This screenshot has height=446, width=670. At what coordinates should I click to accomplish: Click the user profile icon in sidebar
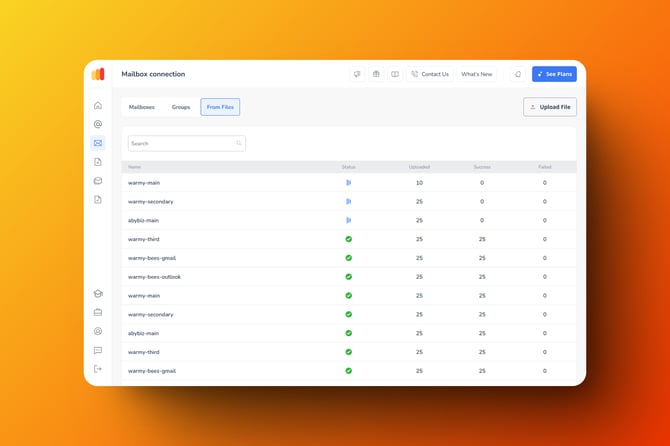click(x=98, y=331)
